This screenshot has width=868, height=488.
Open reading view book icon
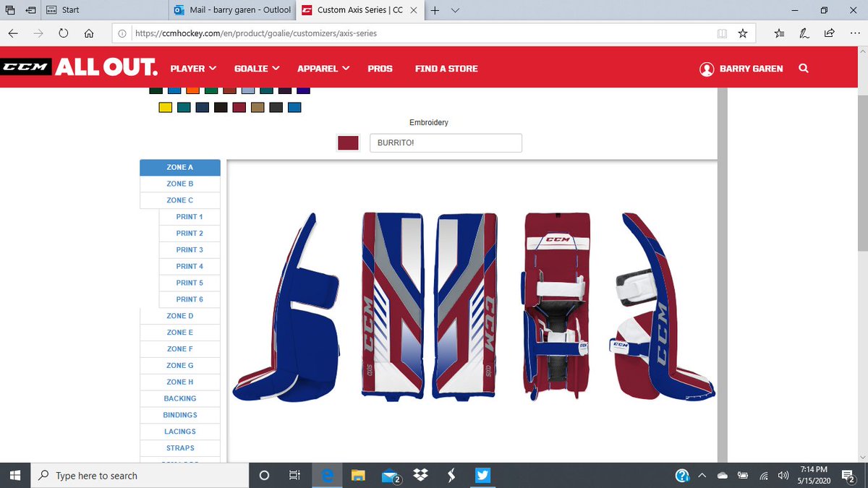[x=721, y=33]
